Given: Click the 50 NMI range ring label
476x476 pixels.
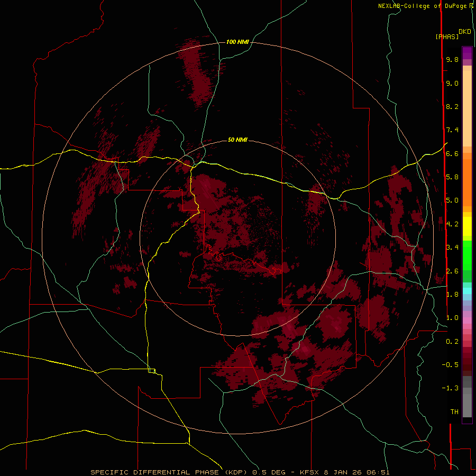Looking at the screenshot, I should point(237,140).
